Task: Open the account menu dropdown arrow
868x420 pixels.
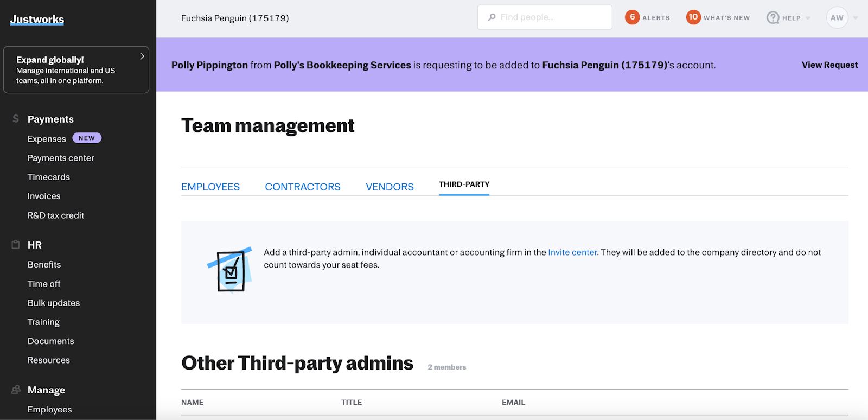Action: [856, 18]
